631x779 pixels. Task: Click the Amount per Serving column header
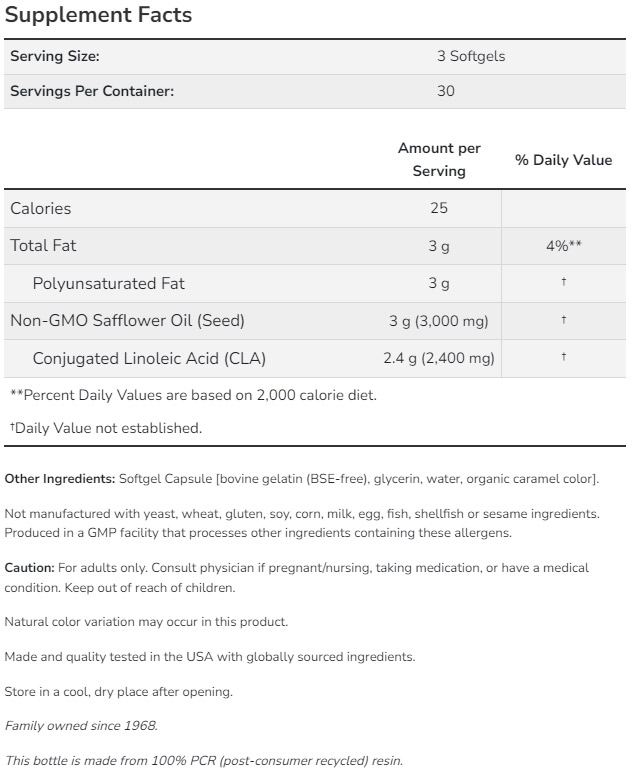439,159
